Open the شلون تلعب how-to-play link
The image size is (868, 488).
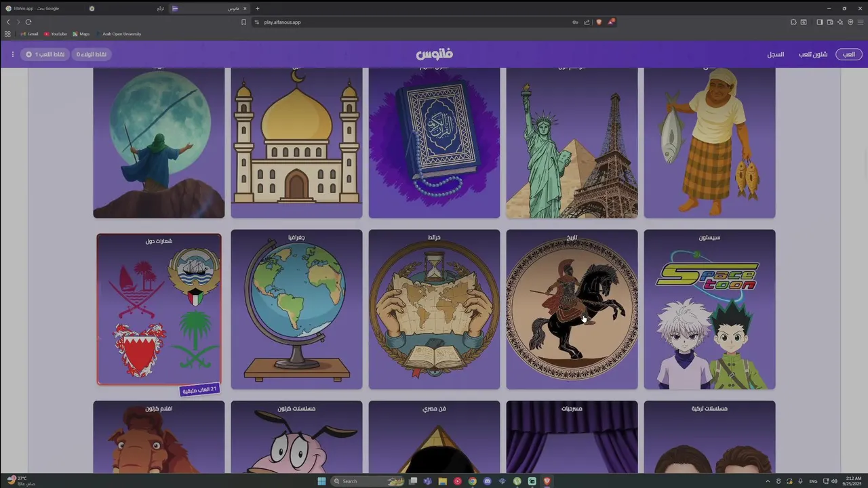coord(812,54)
